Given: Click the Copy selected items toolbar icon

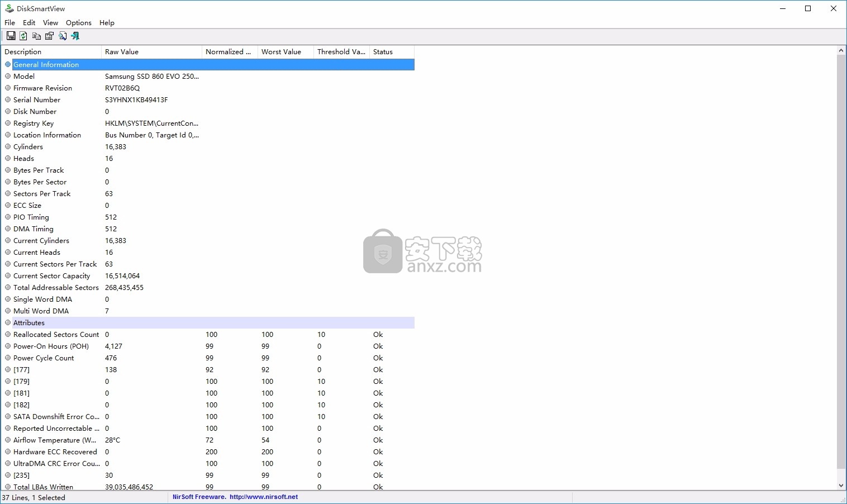Looking at the screenshot, I should (x=36, y=36).
